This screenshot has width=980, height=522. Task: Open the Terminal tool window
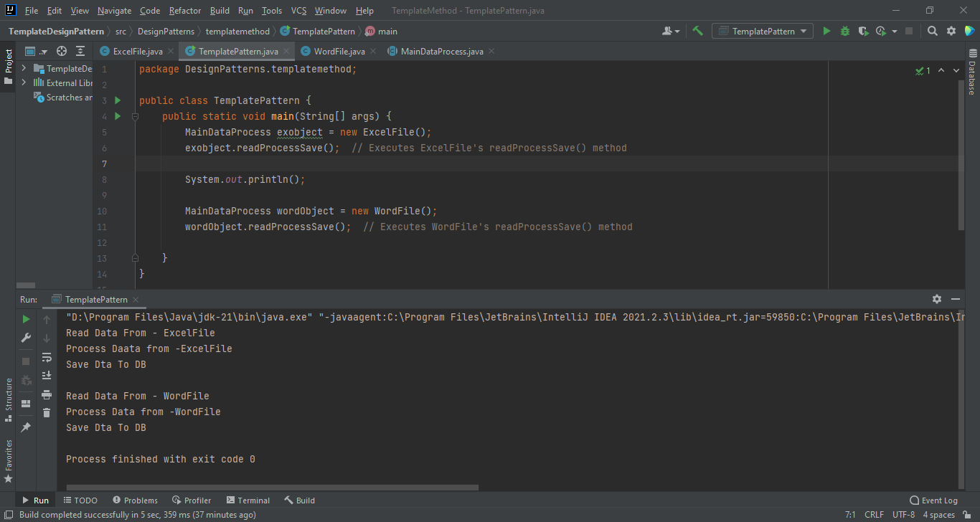[x=248, y=500]
